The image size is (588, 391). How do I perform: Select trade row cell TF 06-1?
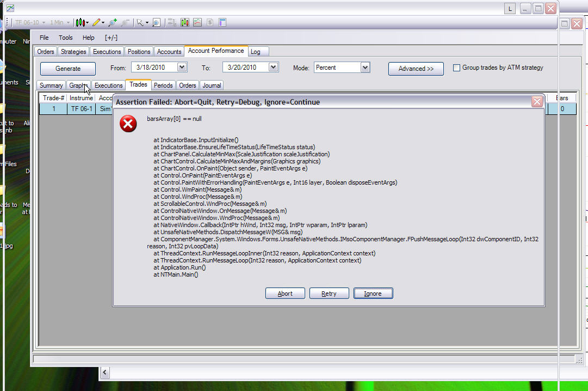point(82,109)
